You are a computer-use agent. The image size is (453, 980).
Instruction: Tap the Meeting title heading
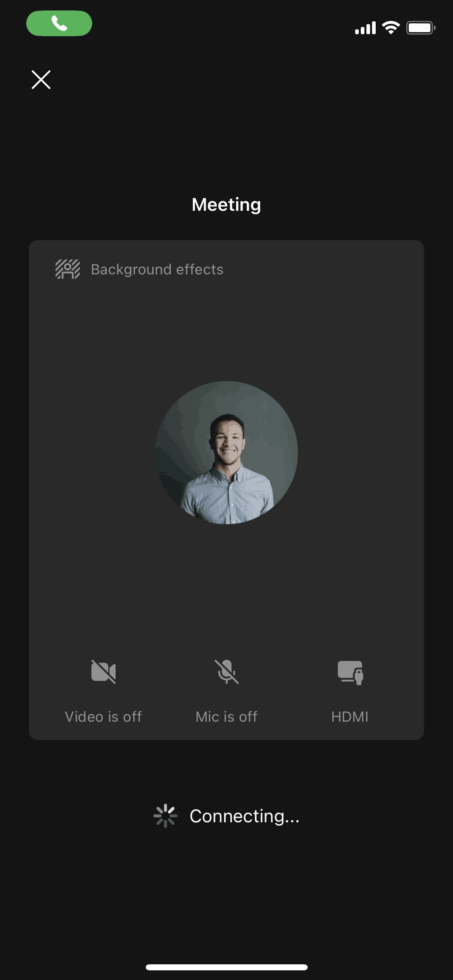(226, 204)
